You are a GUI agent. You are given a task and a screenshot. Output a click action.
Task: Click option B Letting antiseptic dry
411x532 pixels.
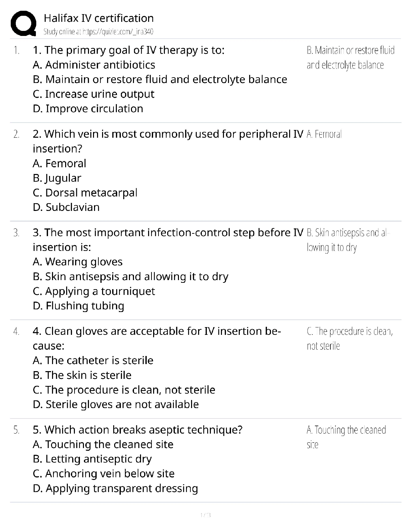(x=92, y=459)
